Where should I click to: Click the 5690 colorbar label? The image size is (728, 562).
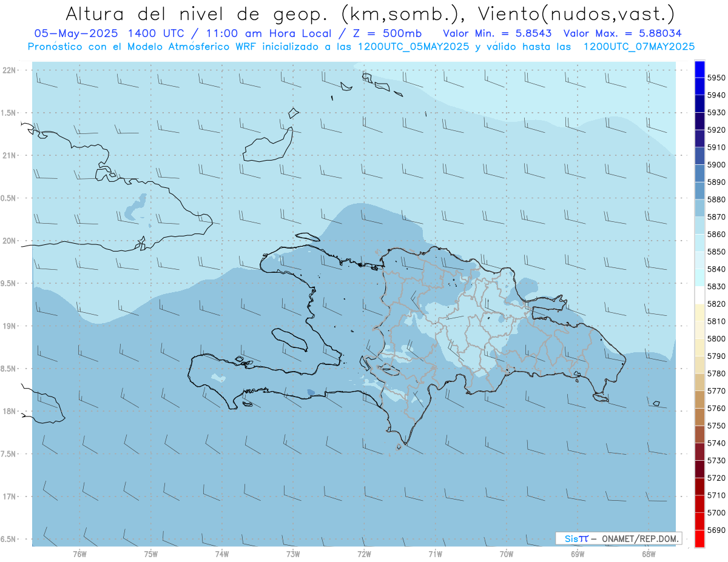click(716, 530)
